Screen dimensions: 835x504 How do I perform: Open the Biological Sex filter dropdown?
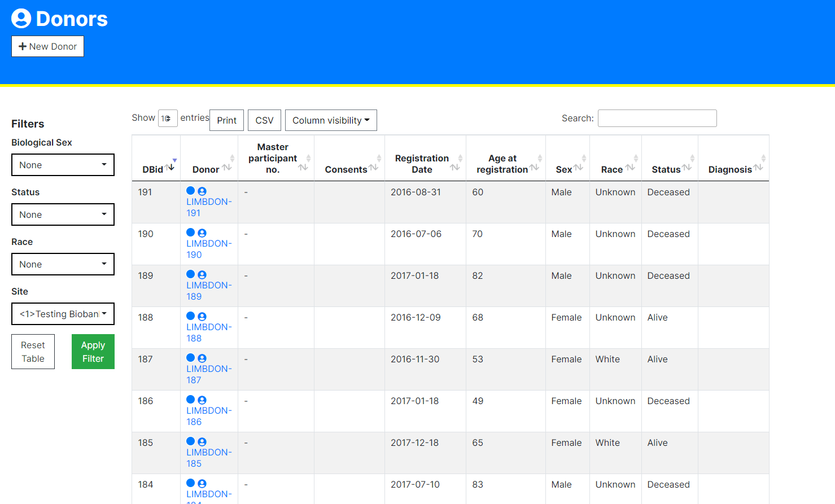pyautogui.click(x=63, y=164)
